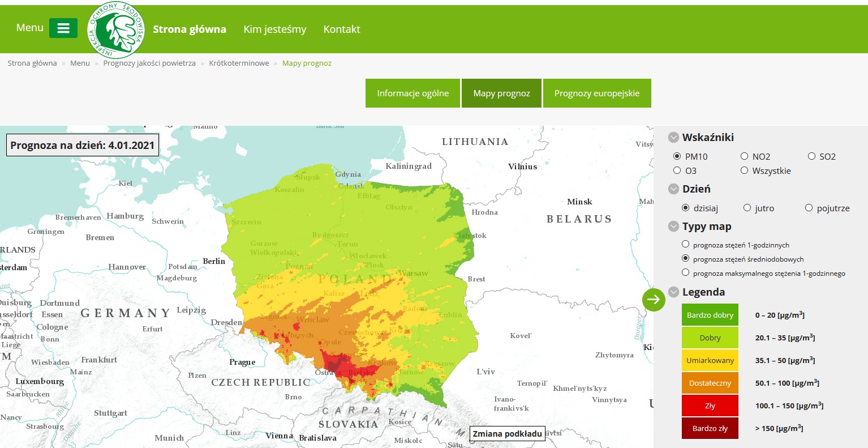Choose the jutro day option
The image size is (868, 448).
pos(747,208)
